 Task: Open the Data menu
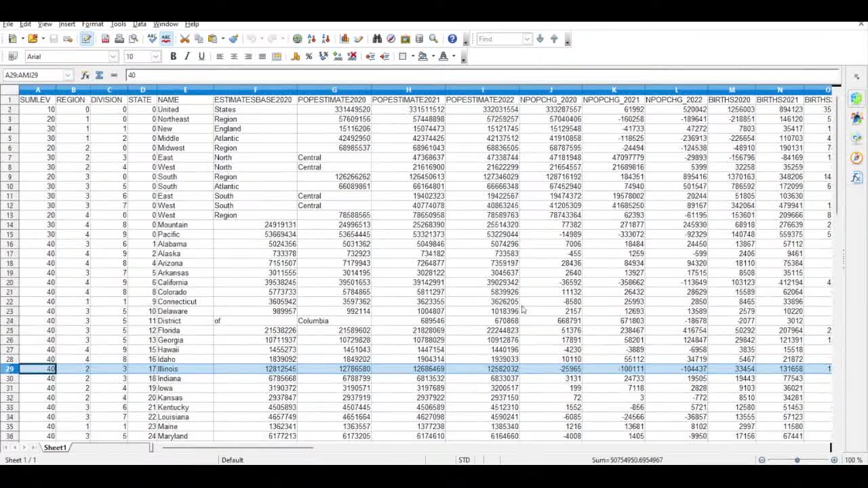139,24
